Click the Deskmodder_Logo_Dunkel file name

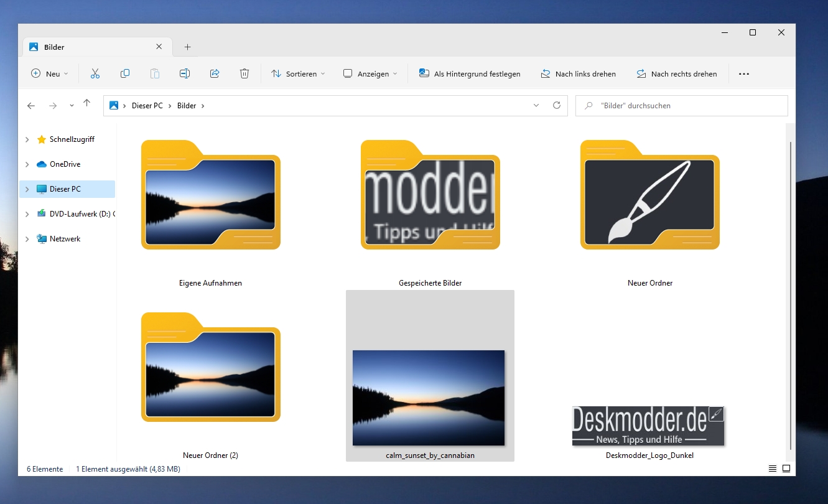tap(649, 455)
